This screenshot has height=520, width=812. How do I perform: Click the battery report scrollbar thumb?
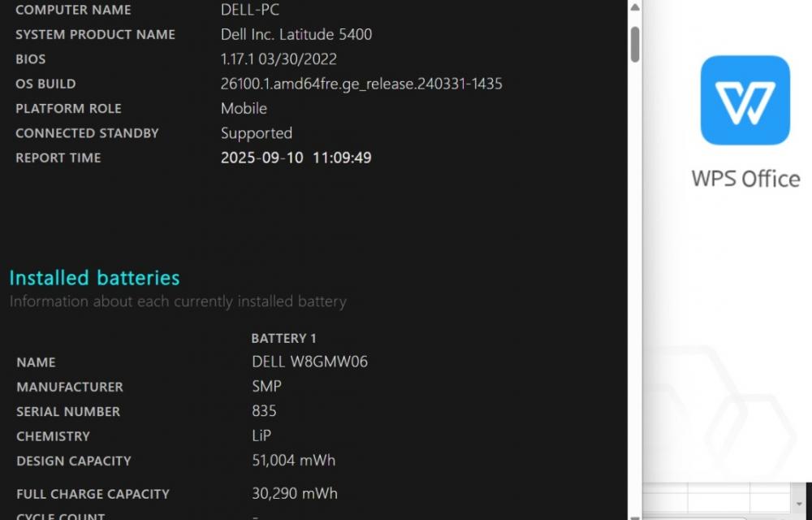[x=635, y=45]
